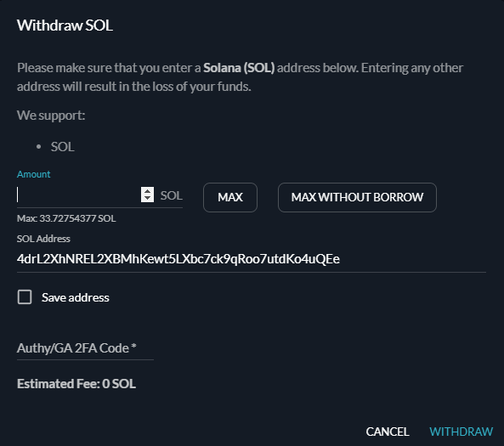504x446 pixels.
Task: Click the Withdraw SOL dialog title
Action: click(x=65, y=25)
